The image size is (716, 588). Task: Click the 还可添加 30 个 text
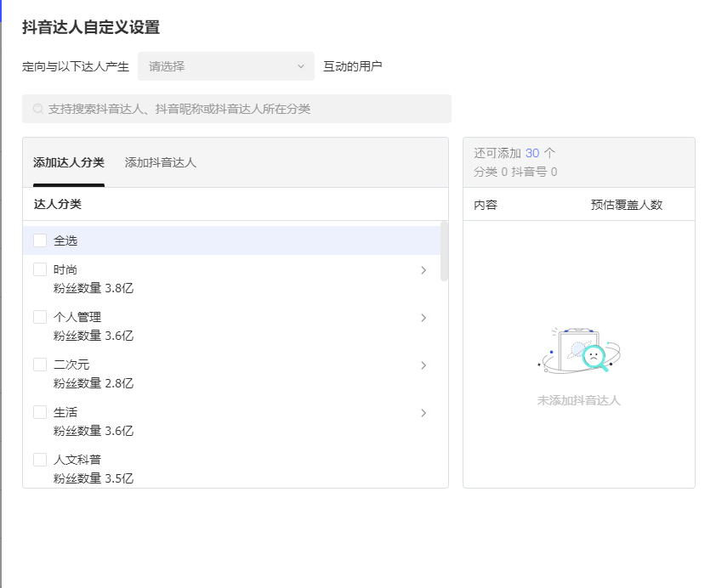click(514, 153)
